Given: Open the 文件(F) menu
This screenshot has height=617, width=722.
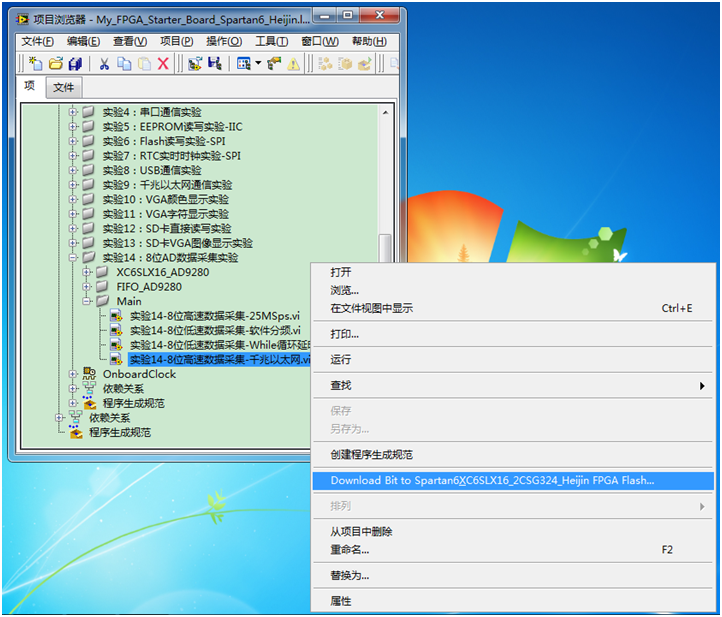Looking at the screenshot, I should 37,41.
